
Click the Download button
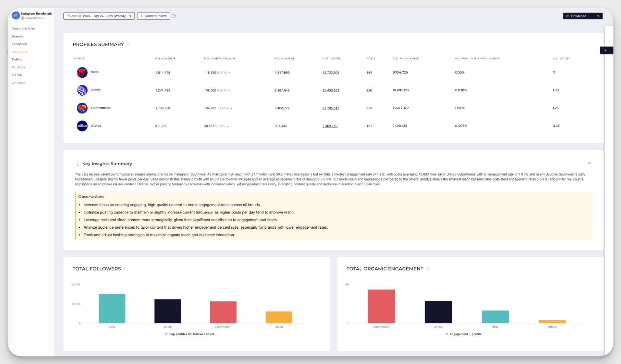(579, 16)
